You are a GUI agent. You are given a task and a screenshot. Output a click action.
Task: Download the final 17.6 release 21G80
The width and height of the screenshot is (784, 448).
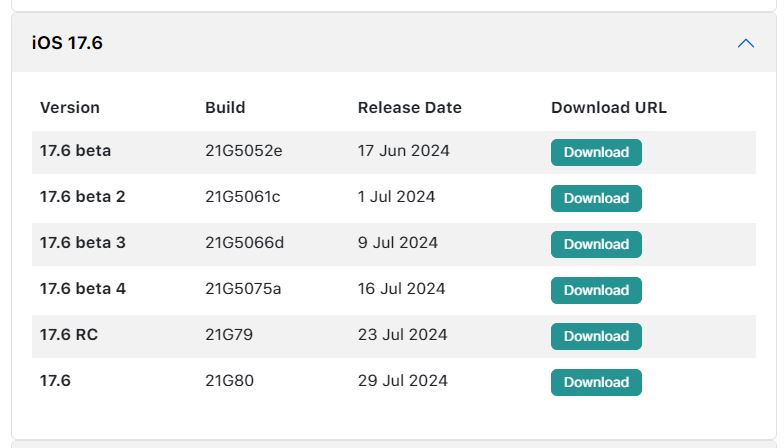coord(596,382)
